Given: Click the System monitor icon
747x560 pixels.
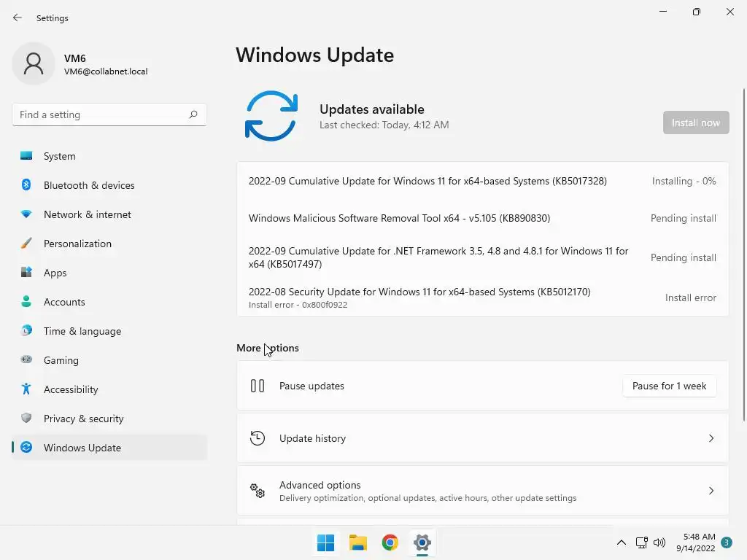Looking at the screenshot, I should 26,156.
